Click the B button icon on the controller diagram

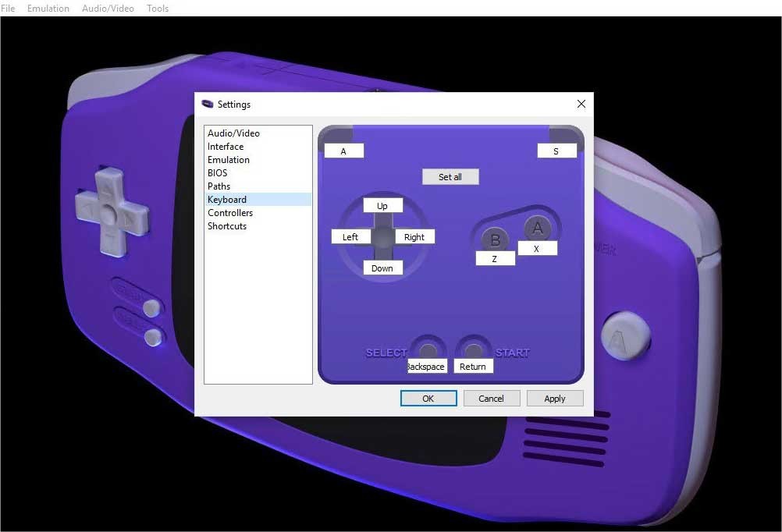click(494, 239)
